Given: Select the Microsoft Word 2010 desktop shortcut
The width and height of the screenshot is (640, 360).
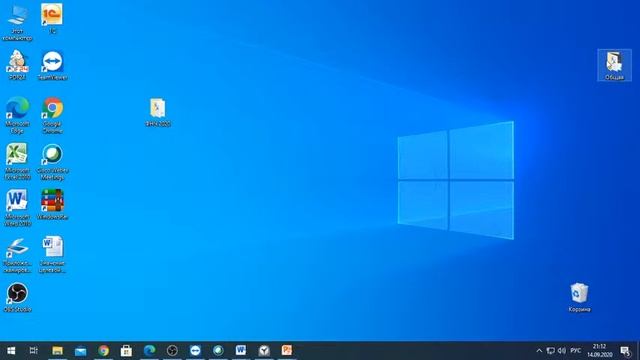Looking at the screenshot, I should pyautogui.click(x=17, y=208).
